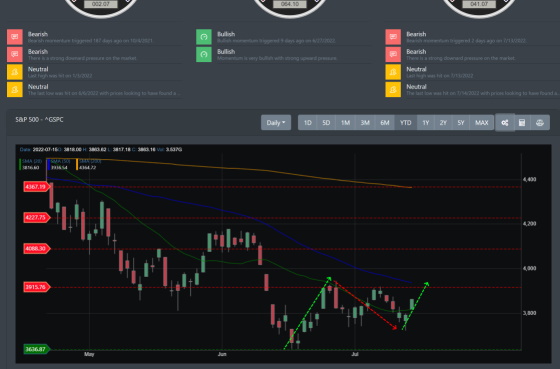Image resolution: width=560 pixels, height=369 pixels.
Task: Select the YTD time range
Action: pos(406,123)
